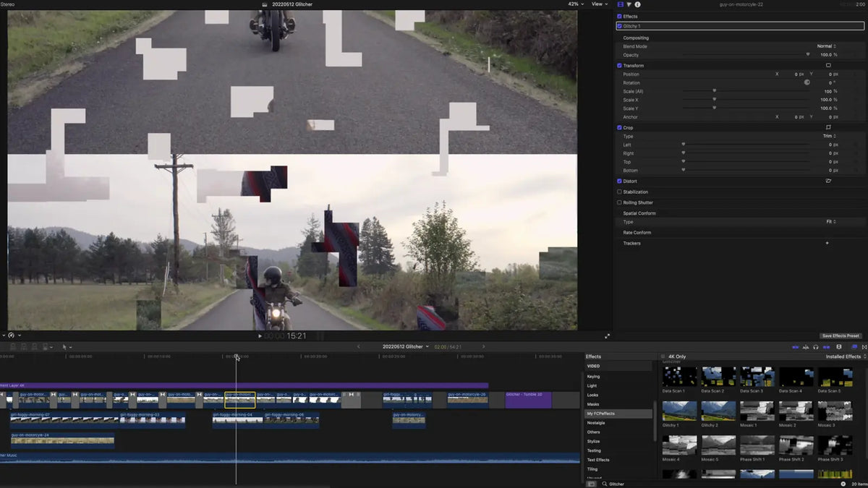
Task: Select the girl-foggy-morning-07 timeline clip
Action: click(64, 420)
